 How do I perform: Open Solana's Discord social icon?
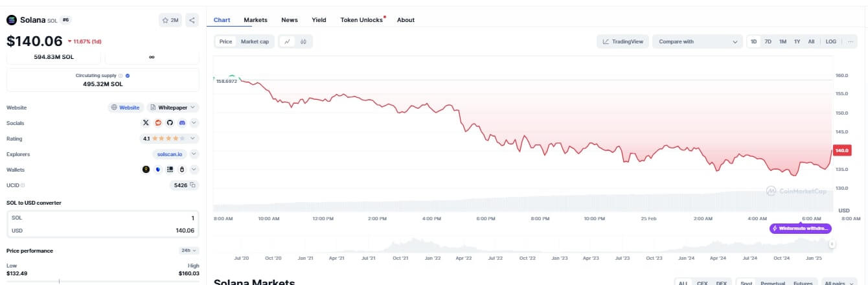pyautogui.click(x=182, y=122)
